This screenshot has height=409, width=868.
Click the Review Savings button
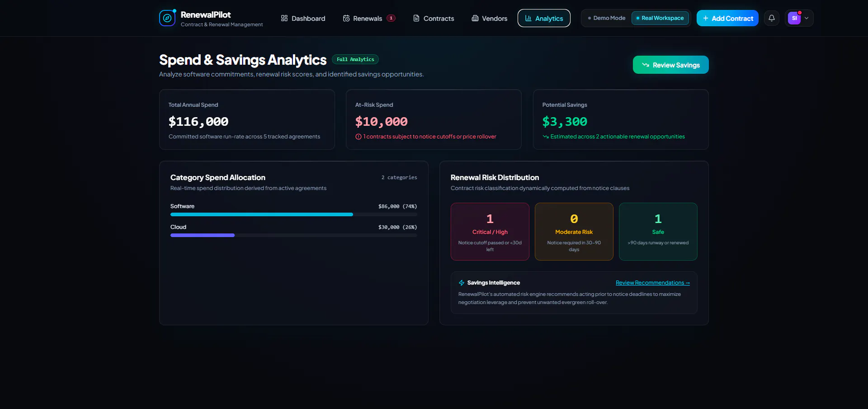coord(670,65)
